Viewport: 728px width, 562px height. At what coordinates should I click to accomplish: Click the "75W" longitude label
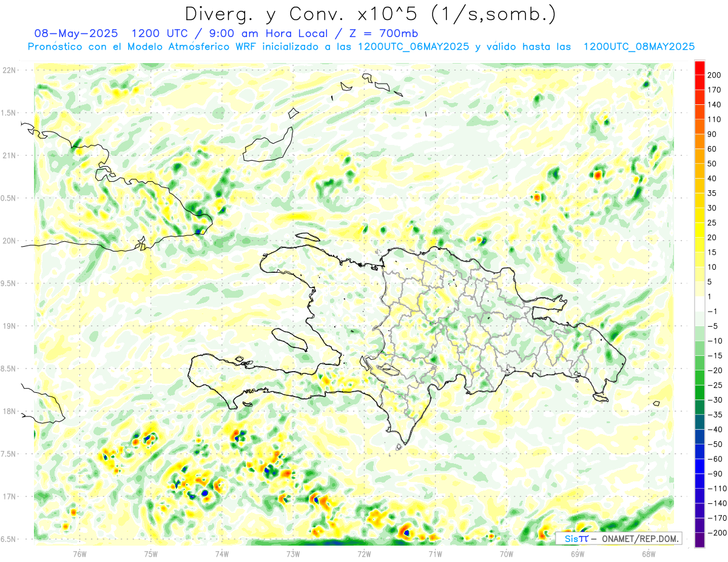(151, 554)
